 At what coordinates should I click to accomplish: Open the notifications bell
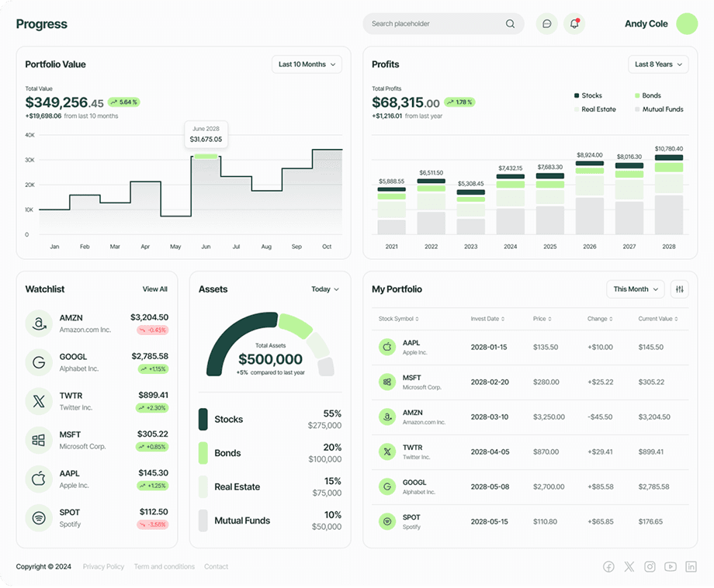pyautogui.click(x=574, y=24)
